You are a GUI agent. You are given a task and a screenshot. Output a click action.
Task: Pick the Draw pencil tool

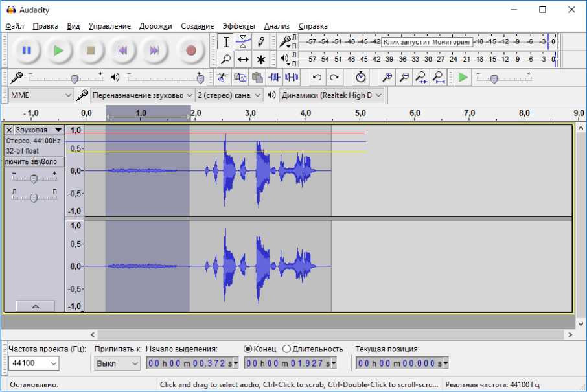[260, 41]
